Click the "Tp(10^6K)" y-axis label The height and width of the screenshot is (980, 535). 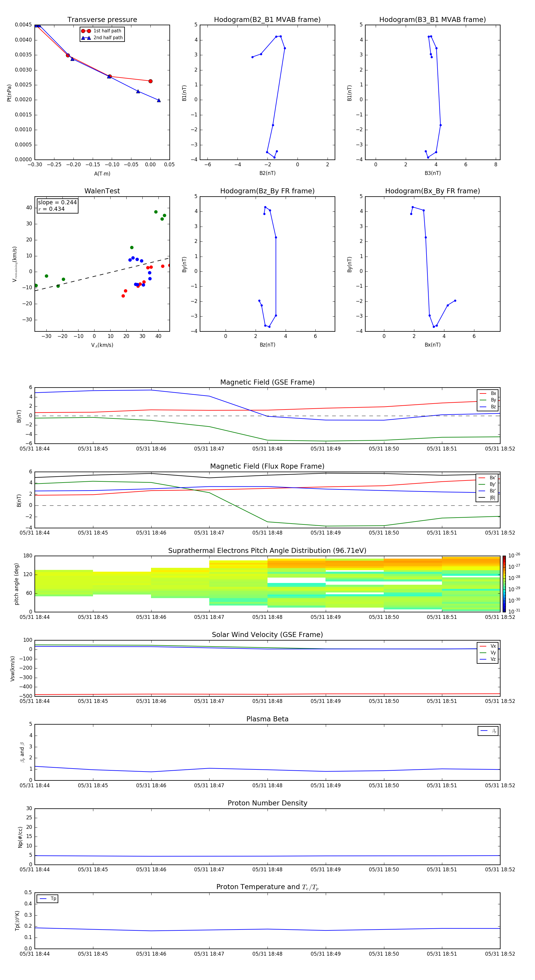[17, 921]
